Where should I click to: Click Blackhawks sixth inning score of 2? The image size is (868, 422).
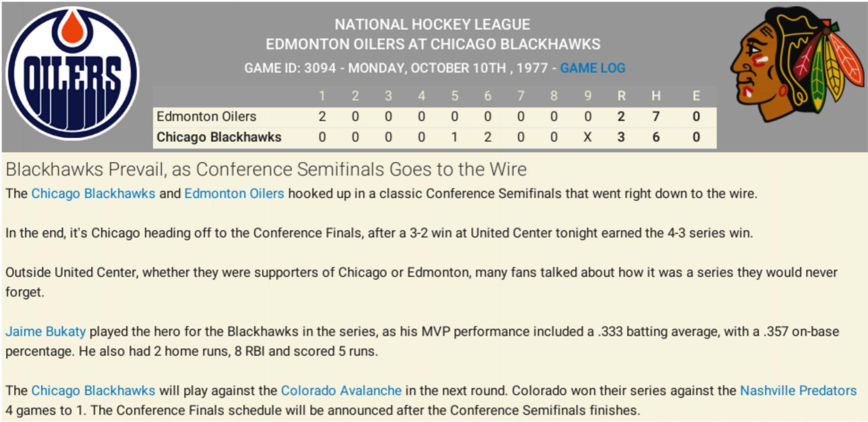pos(487,137)
